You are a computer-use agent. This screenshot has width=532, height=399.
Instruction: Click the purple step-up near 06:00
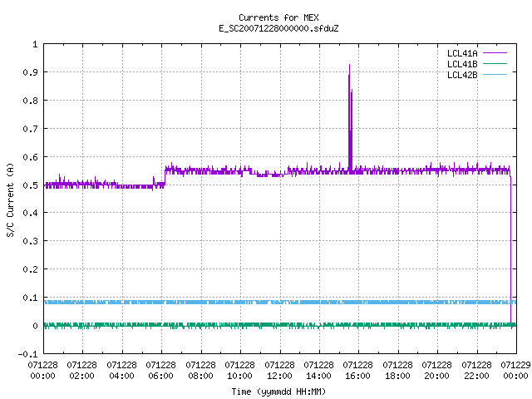165,176
